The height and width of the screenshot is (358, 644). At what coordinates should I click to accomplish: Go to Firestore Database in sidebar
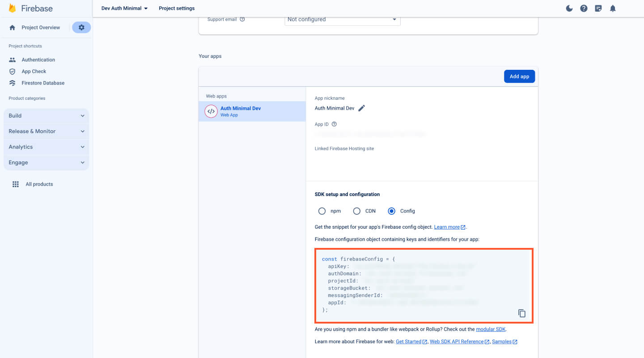click(x=43, y=83)
